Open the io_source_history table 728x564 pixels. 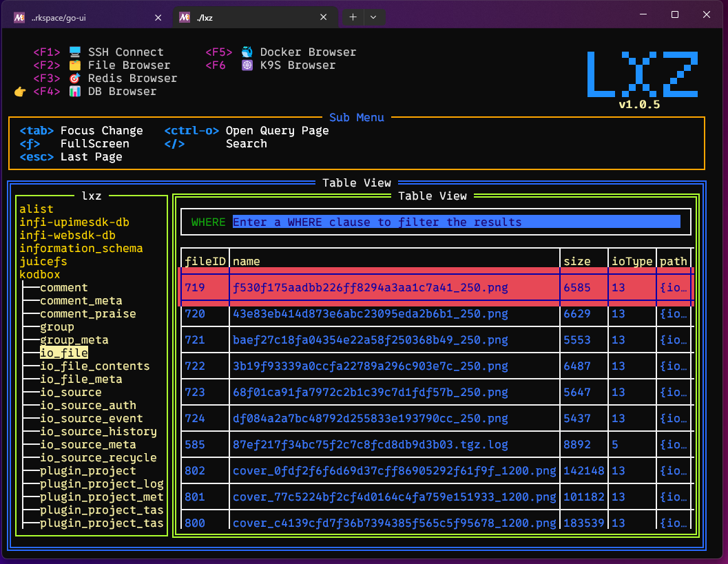click(x=98, y=431)
